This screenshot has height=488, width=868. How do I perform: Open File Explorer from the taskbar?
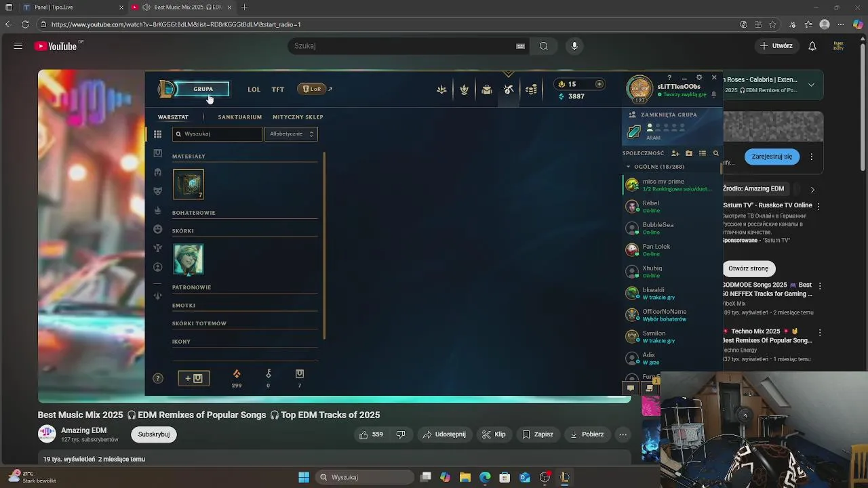point(465,477)
